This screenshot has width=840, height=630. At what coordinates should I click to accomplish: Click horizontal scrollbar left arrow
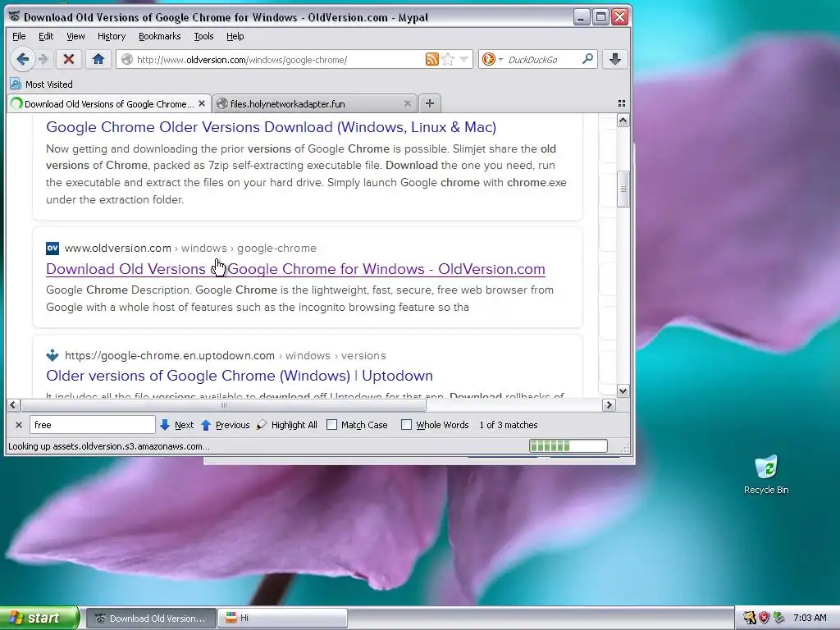pos(13,405)
